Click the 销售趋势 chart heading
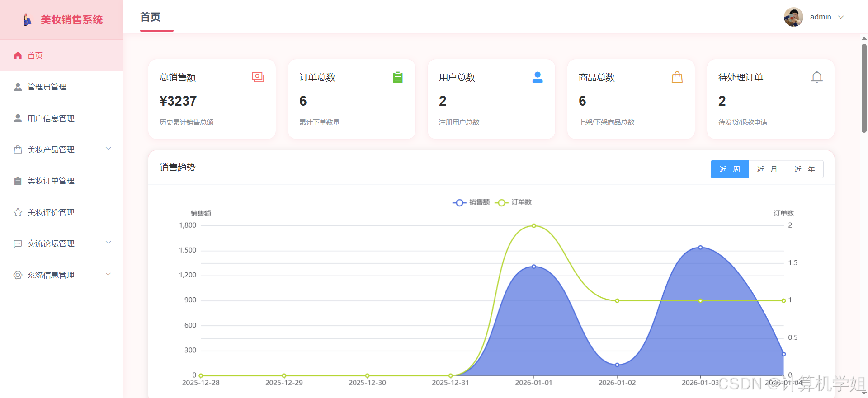The height and width of the screenshot is (398, 868). (x=178, y=167)
